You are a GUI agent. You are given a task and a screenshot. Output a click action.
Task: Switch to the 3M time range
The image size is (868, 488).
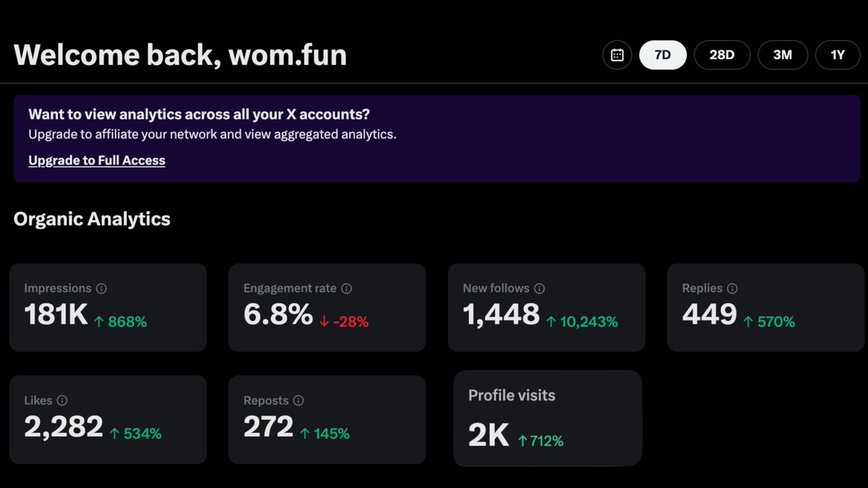point(783,55)
